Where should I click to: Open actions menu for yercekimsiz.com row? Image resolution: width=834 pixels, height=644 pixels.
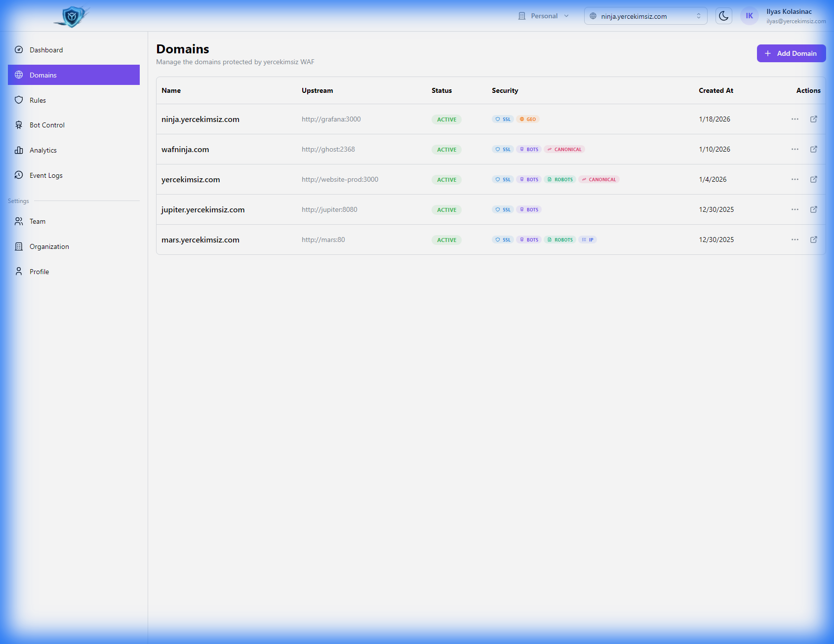point(795,179)
